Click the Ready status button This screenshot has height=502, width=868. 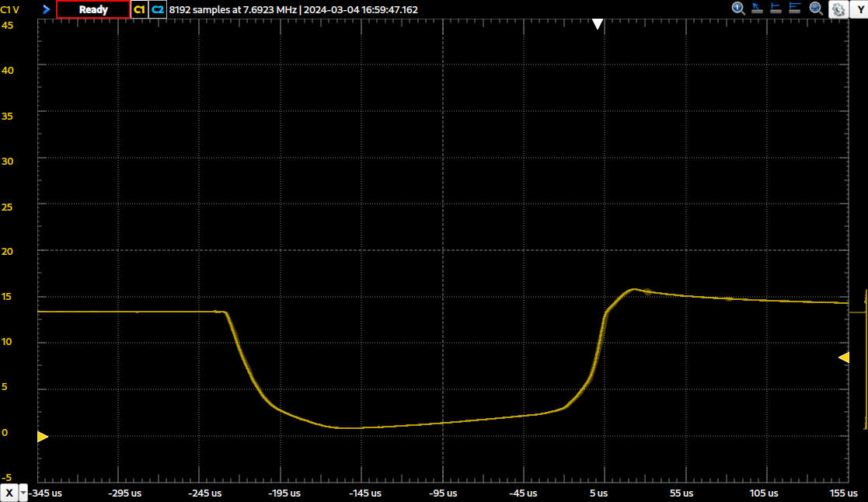92,9
